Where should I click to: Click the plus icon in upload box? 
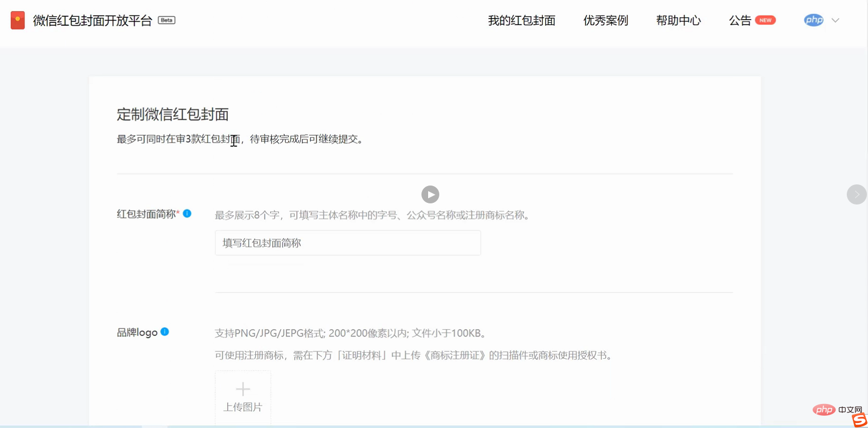point(243,389)
